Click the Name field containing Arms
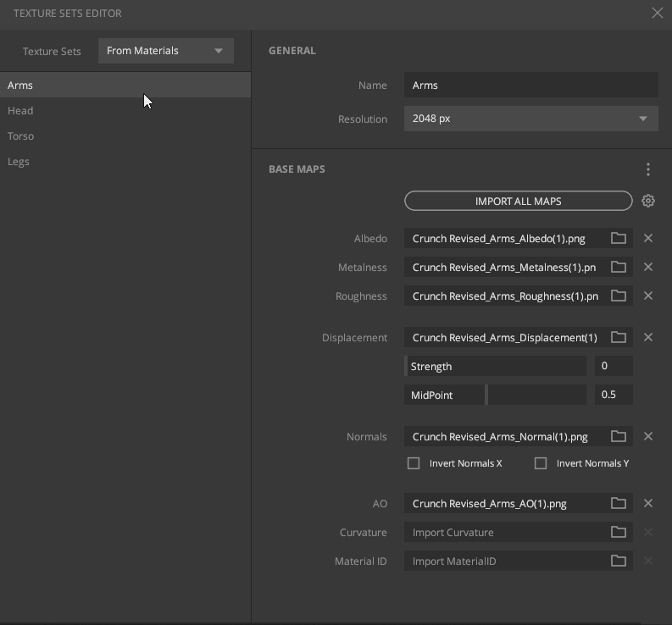Screen dimensions: 672x625 pyautogui.click(x=530, y=85)
